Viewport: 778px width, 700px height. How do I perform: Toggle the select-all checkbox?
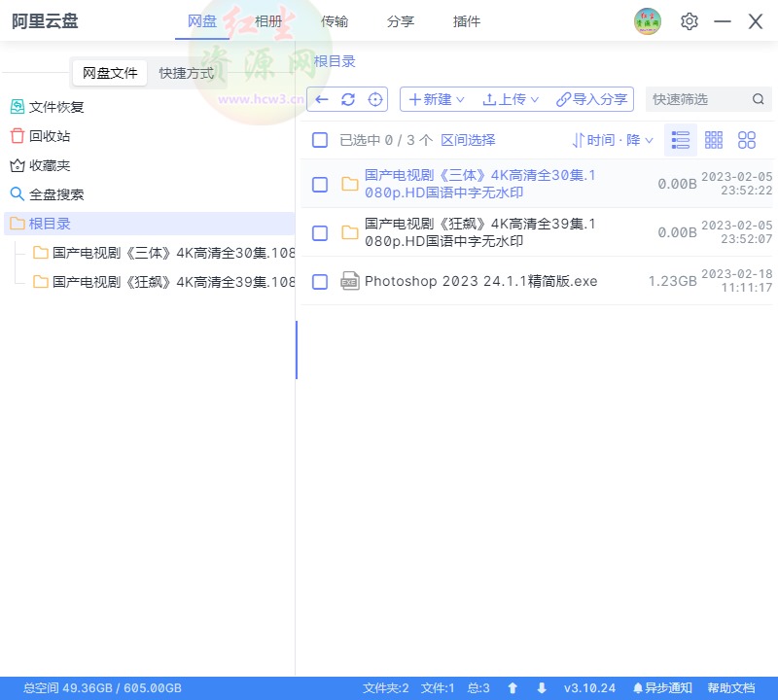pos(320,140)
